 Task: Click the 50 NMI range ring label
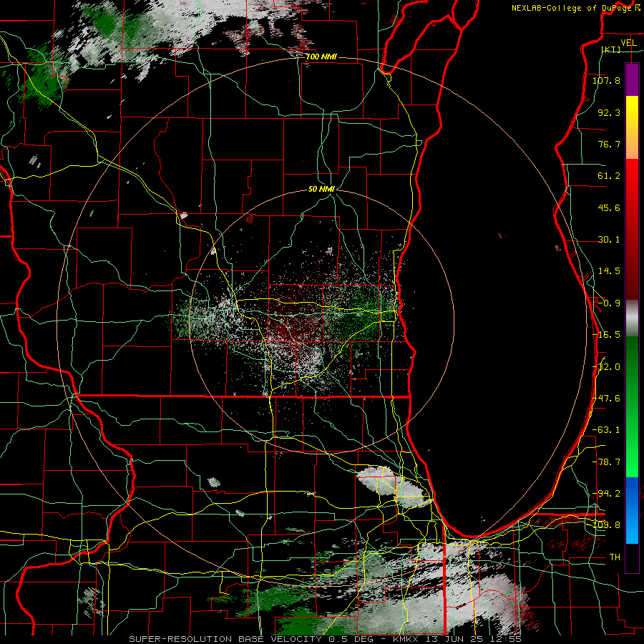point(321,189)
